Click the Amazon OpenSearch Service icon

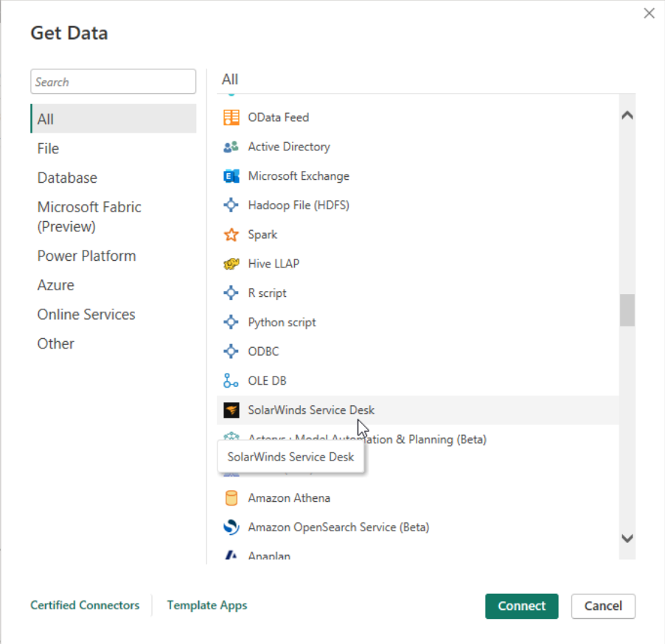(231, 528)
